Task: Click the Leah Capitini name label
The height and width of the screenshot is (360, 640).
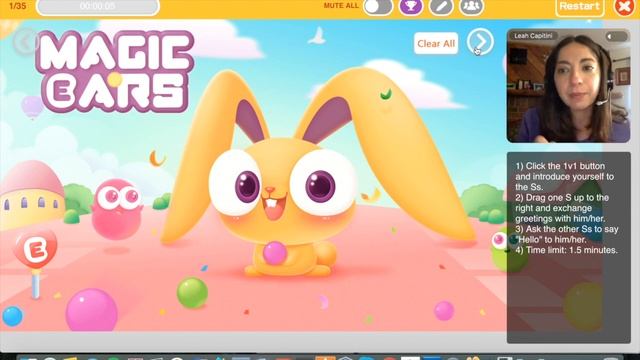Action: pyautogui.click(x=533, y=36)
